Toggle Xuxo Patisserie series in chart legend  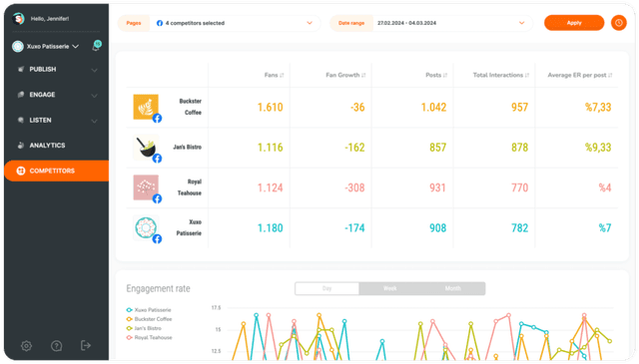click(149, 310)
